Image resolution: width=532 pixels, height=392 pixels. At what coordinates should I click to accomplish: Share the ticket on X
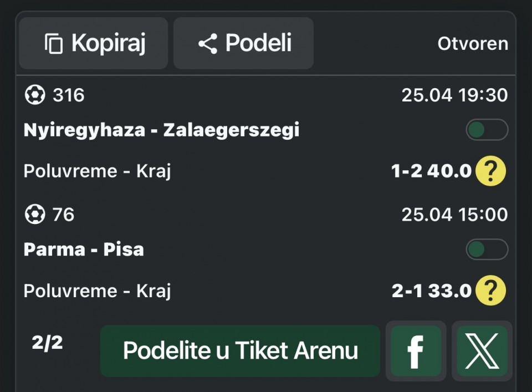[482, 351]
